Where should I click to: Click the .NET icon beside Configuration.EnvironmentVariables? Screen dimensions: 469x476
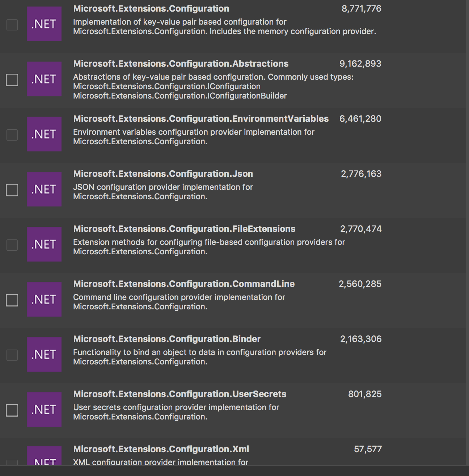click(44, 134)
